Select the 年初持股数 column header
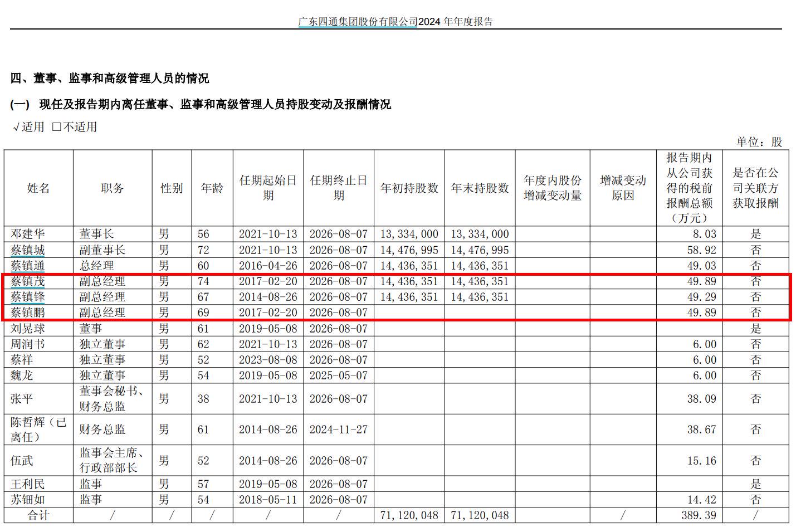The height and width of the screenshot is (532, 796). coord(409,188)
